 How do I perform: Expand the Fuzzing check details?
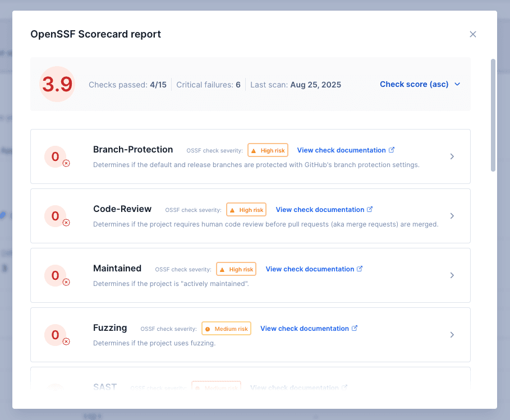(x=452, y=335)
